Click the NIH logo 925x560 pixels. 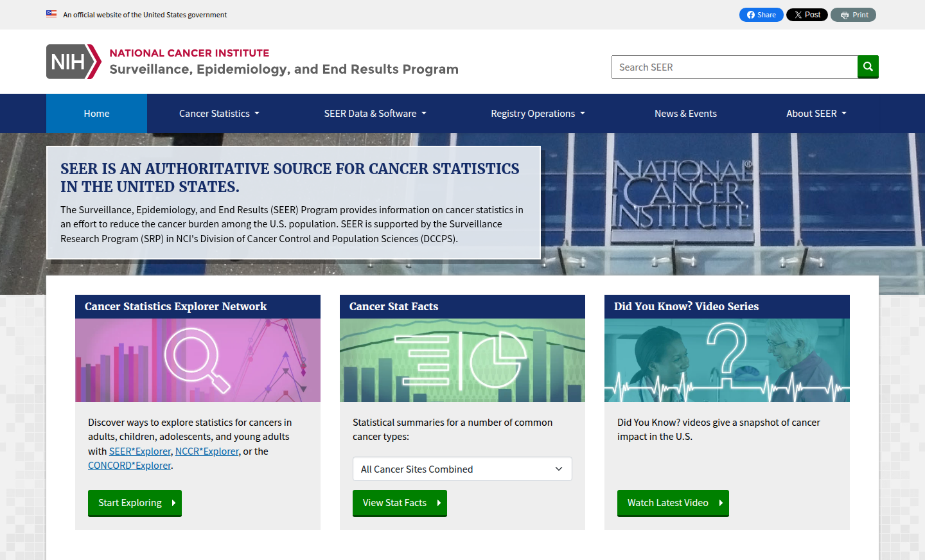point(74,62)
